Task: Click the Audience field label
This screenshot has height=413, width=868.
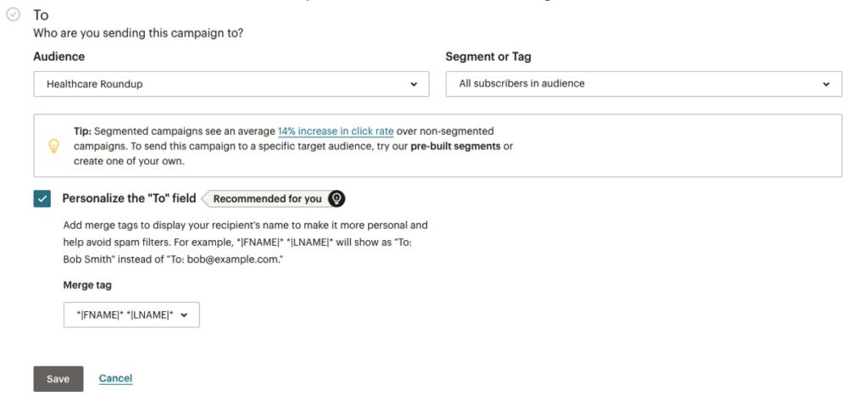Action: tap(58, 57)
